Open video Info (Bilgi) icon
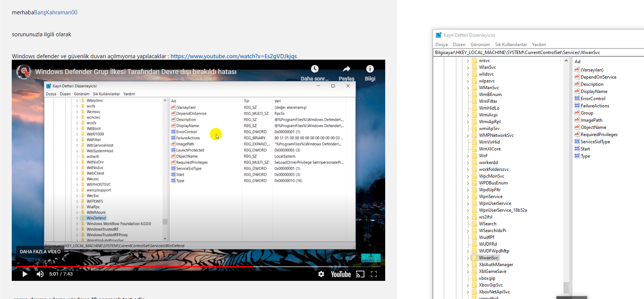 tap(370, 69)
